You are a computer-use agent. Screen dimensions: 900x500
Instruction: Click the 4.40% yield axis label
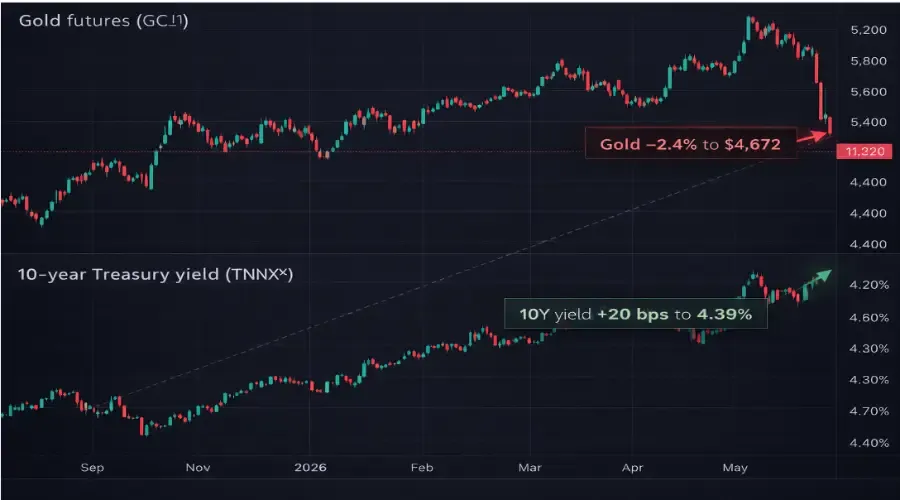click(x=868, y=443)
